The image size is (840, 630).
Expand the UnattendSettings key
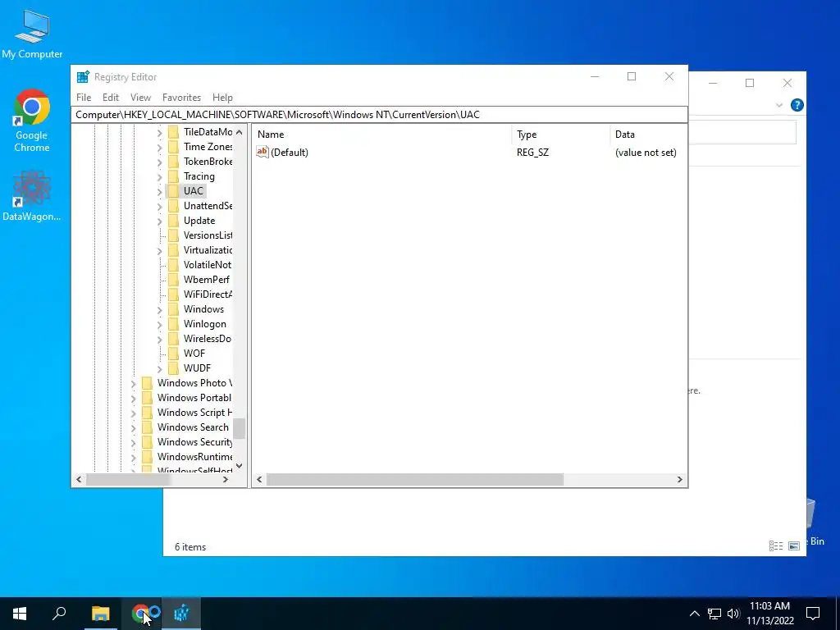click(160, 206)
